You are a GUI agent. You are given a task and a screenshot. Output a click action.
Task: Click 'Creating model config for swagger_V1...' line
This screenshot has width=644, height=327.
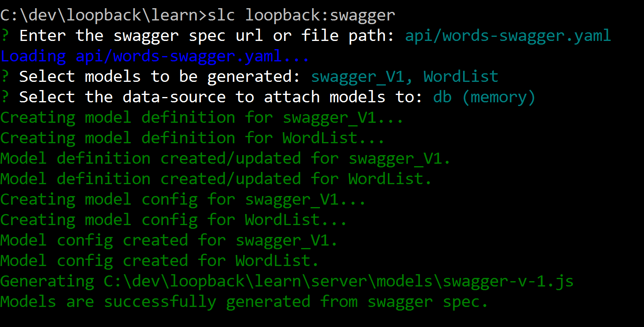tap(183, 200)
